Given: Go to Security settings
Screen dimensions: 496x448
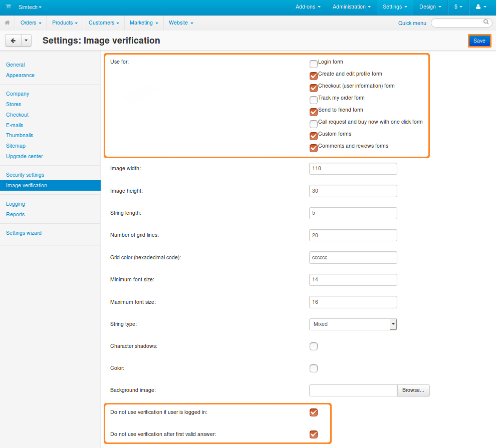Looking at the screenshot, I should pos(25,175).
